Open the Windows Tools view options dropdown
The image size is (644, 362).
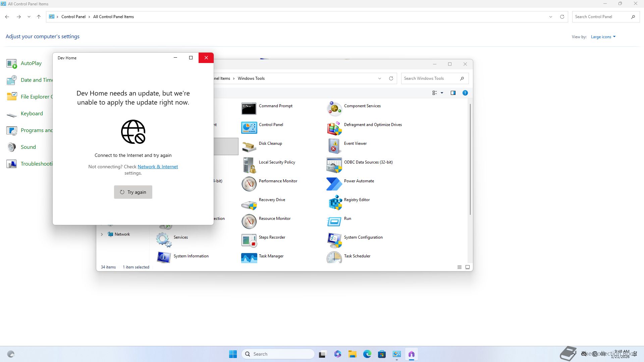click(x=442, y=93)
